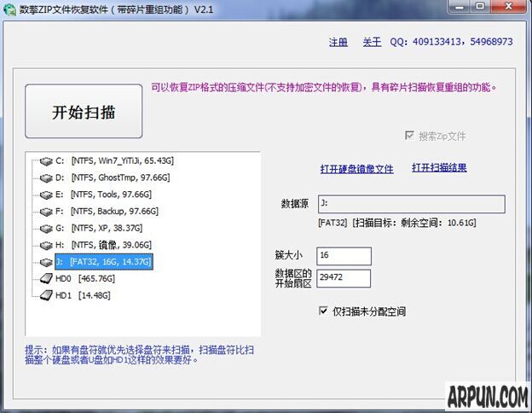The width and height of the screenshot is (532, 413).
Task: Select C: [NTFS, Win7_YiTiJi, 65.43G] entry
Action: [x=115, y=160]
